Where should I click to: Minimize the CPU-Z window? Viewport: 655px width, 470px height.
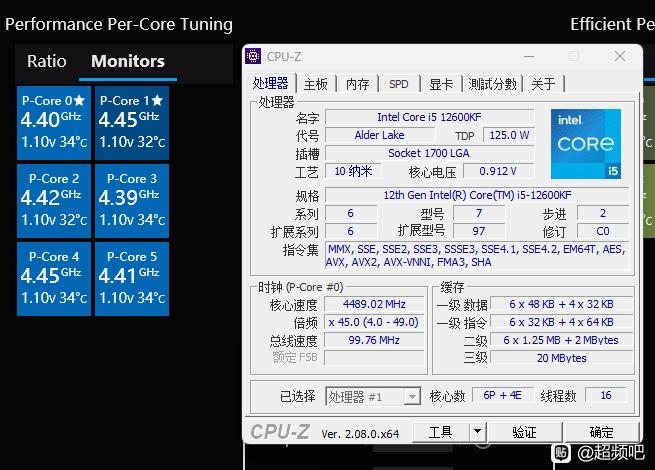[529, 56]
